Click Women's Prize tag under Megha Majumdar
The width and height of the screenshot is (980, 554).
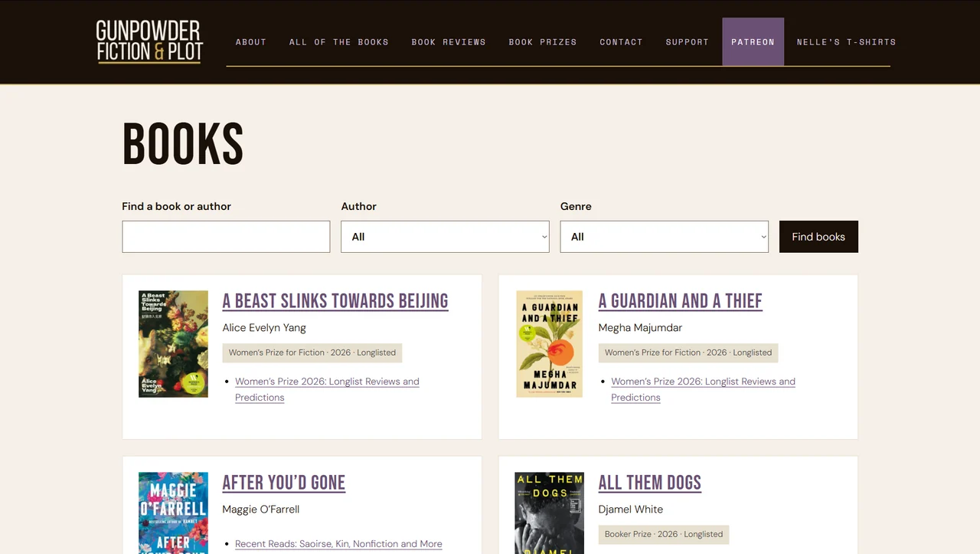pyautogui.click(x=688, y=352)
